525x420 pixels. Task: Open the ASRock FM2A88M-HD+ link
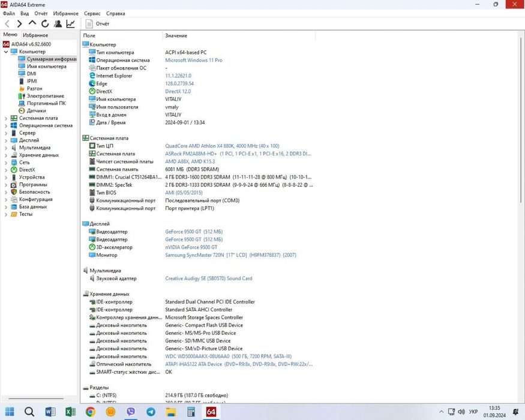click(238, 154)
